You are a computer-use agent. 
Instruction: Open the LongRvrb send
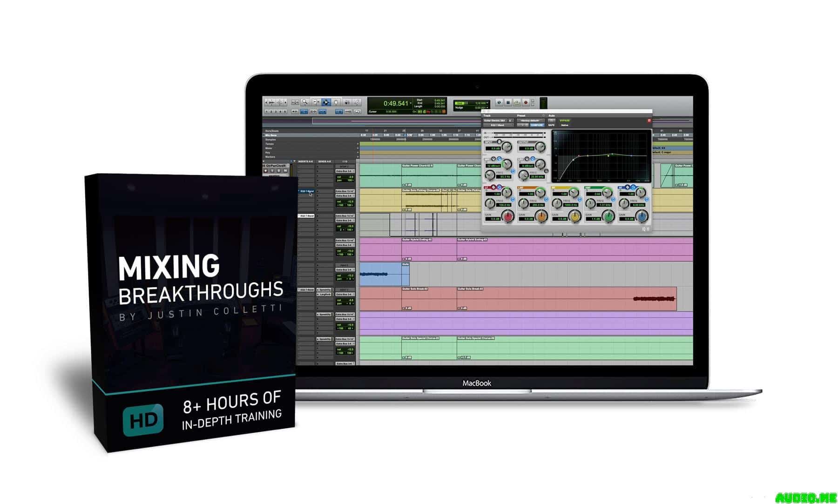pos(325,295)
